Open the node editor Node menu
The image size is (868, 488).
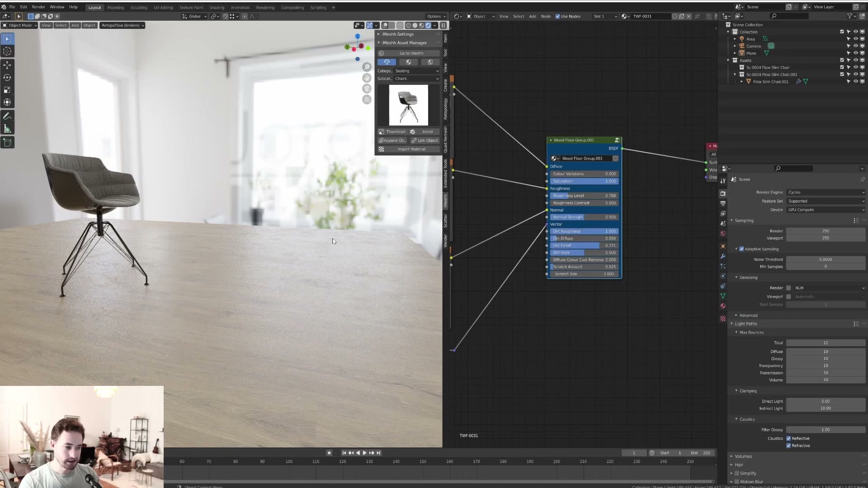coord(546,16)
